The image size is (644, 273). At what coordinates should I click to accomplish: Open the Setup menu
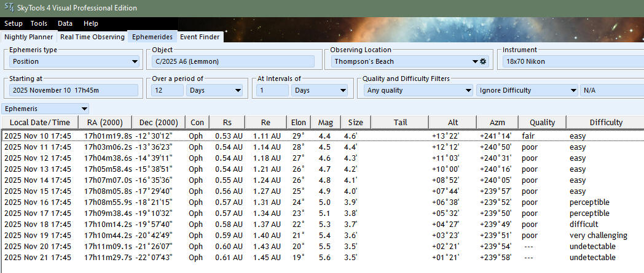(x=14, y=23)
